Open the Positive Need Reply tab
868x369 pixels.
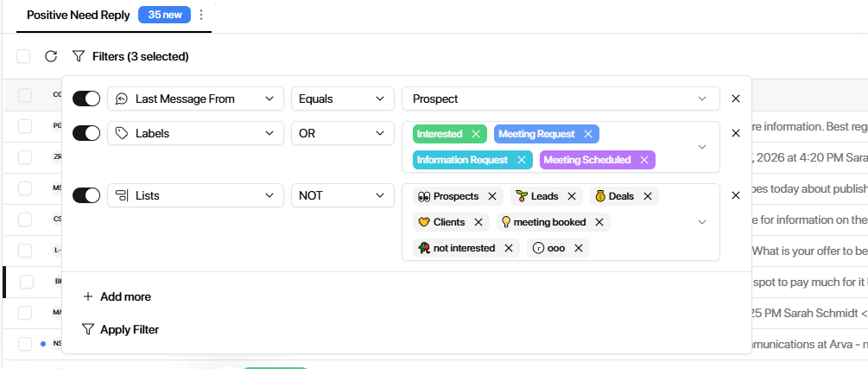(78, 15)
